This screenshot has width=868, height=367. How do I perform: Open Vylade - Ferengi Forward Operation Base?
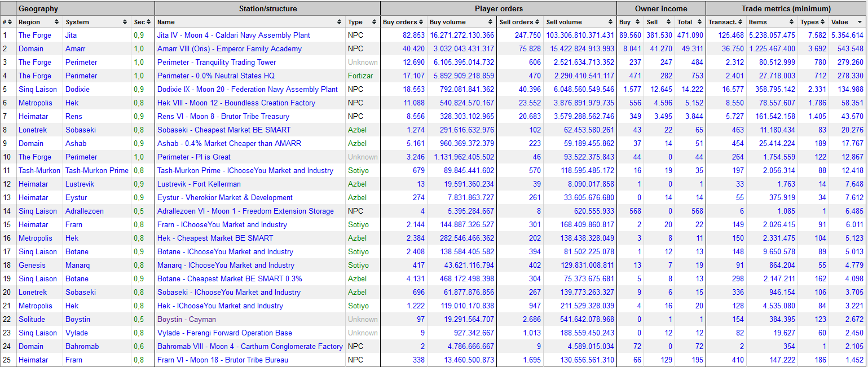[224, 333]
